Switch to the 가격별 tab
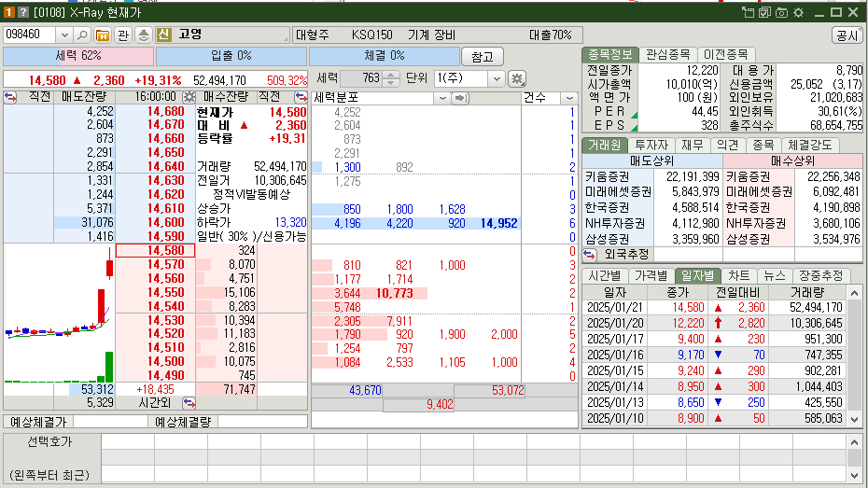Screen dimensions: 868x488 coord(651,275)
